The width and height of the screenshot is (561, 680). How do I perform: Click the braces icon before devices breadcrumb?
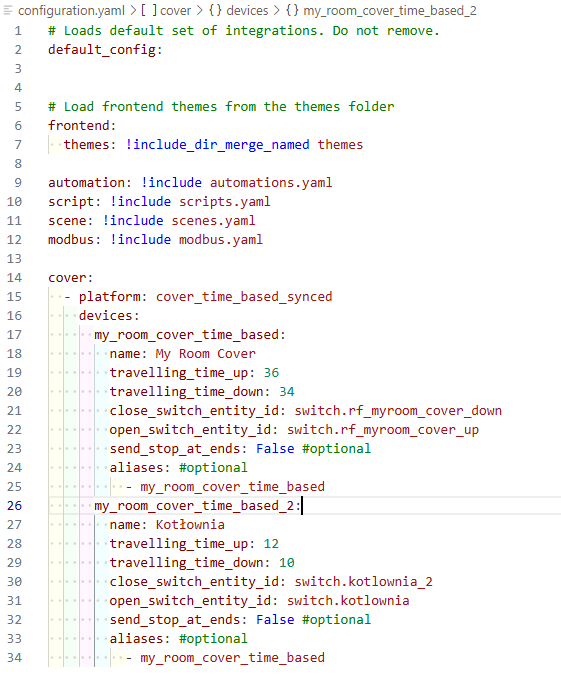[215, 10]
